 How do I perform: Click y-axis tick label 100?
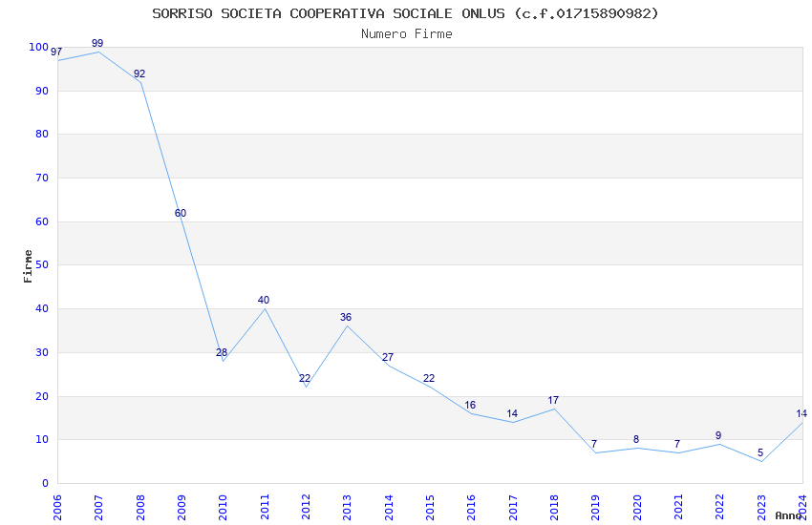click(38, 47)
